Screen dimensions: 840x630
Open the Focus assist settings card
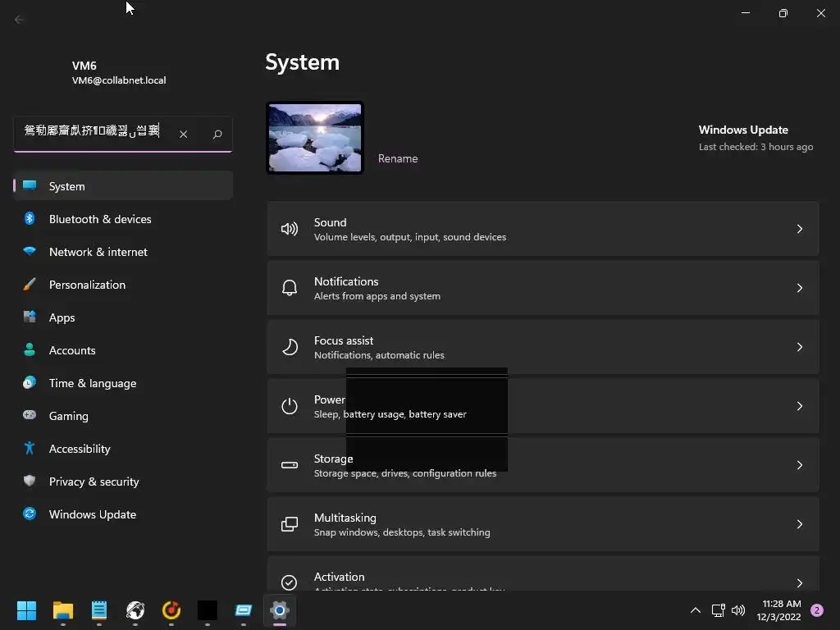pos(543,347)
